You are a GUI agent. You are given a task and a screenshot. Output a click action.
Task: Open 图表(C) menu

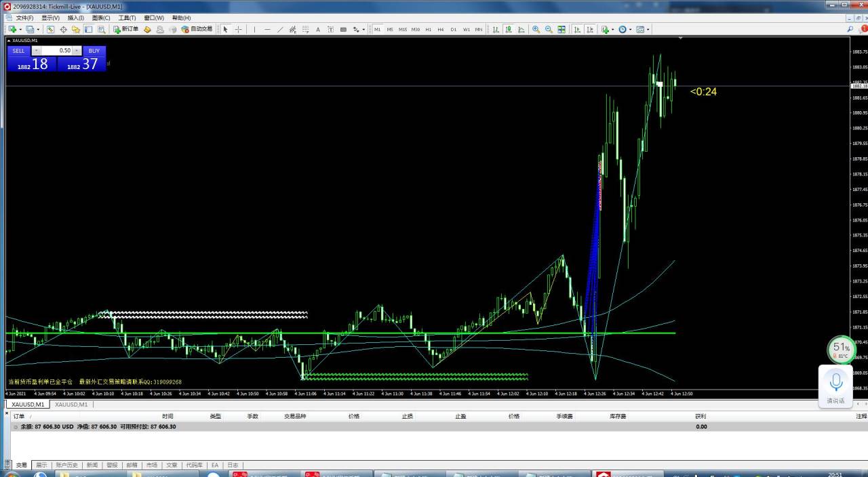(x=101, y=18)
